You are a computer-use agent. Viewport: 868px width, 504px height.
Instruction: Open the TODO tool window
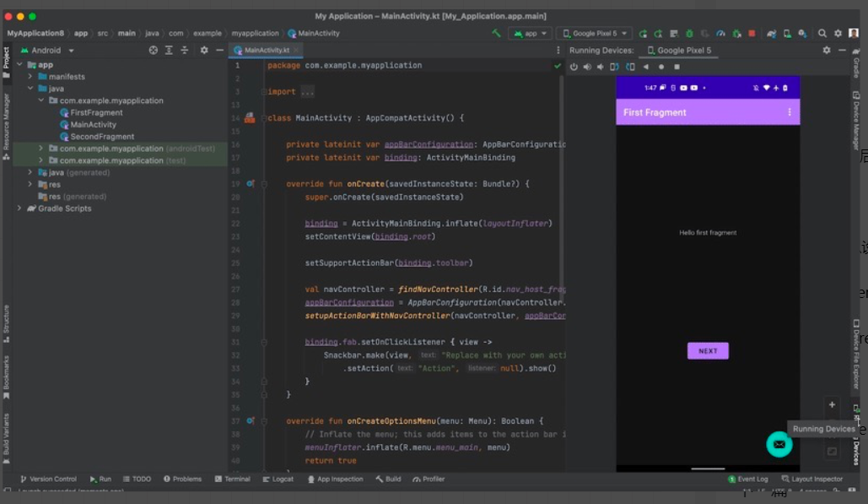click(x=137, y=479)
